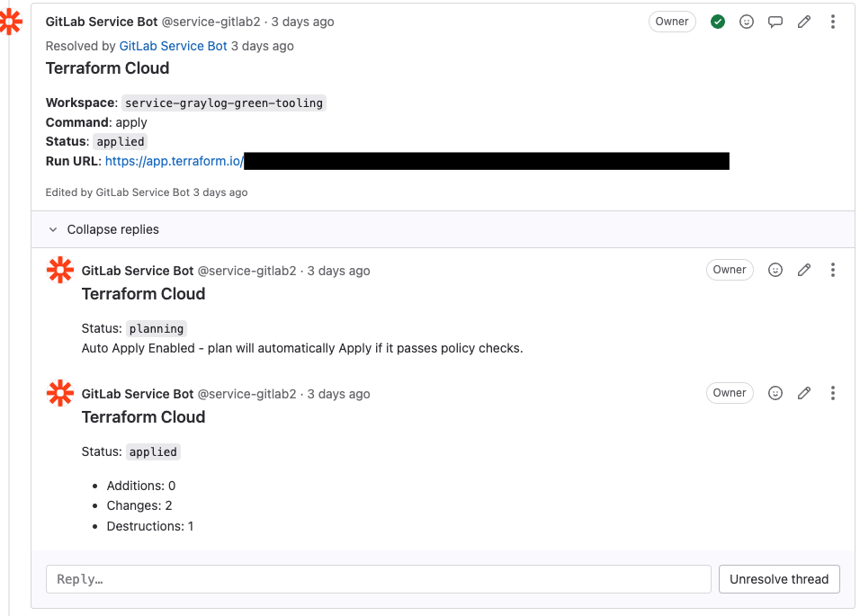This screenshot has width=860, height=616.
Task: Click 'Edited by GitLab Service Bot 3 days ago' text
Action: [147, 192]
